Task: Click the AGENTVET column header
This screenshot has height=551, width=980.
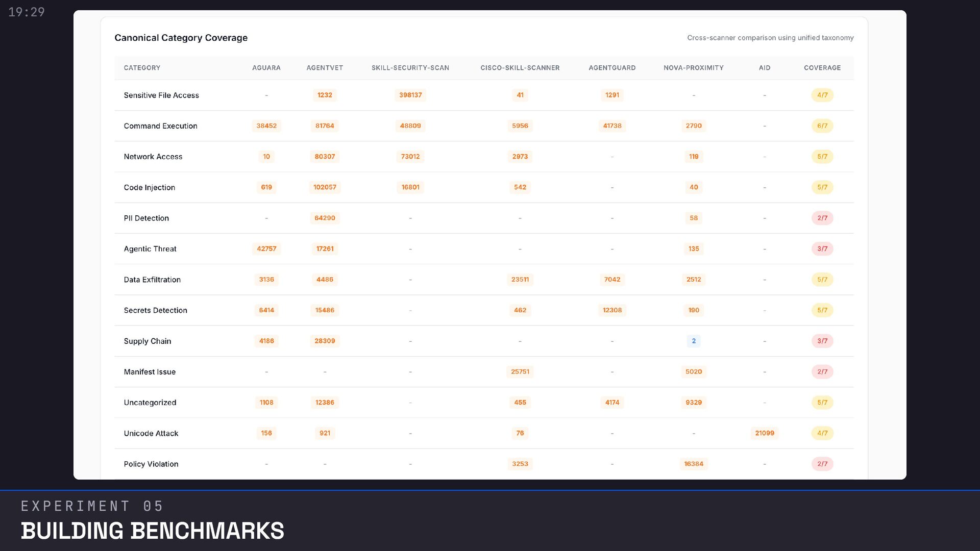Action: click(325, 68)
